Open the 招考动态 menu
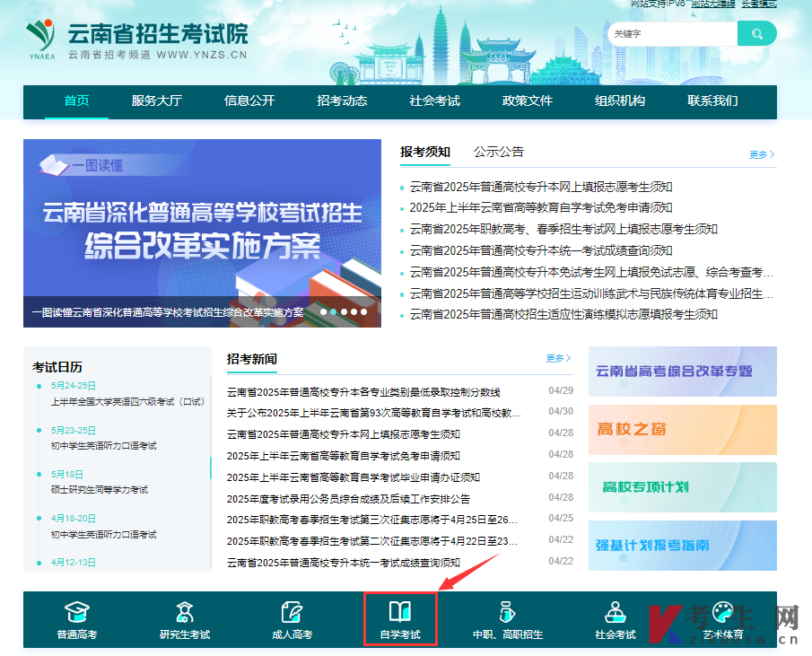This screenshot has width=812, height=656. pos(343,101)
